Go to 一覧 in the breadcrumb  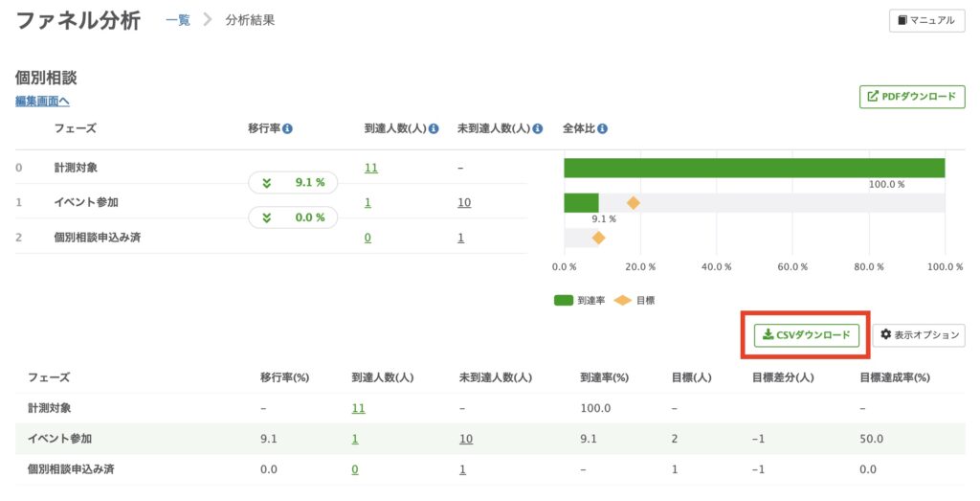(178, 20)
